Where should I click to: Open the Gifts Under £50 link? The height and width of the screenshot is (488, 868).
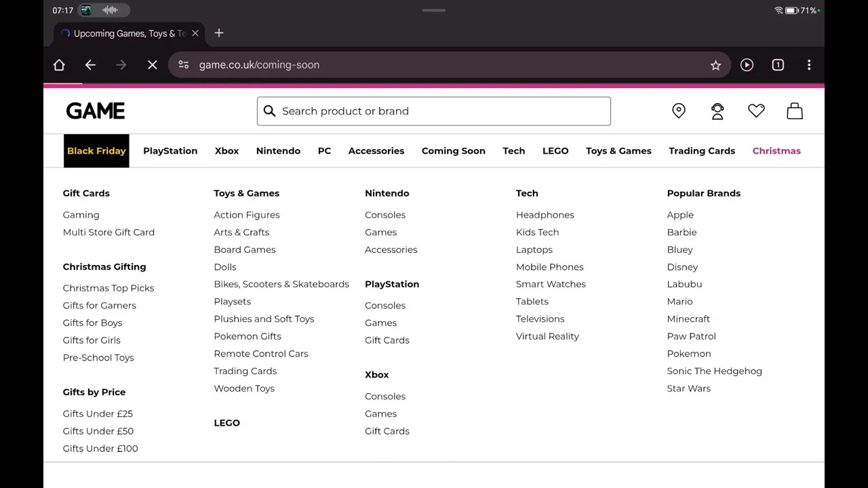click(x=98, y=431)
